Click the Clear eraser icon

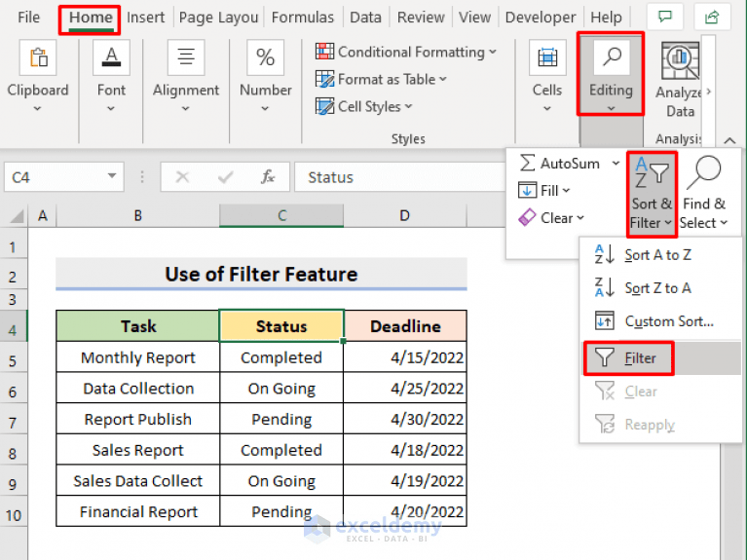[527, 218]
